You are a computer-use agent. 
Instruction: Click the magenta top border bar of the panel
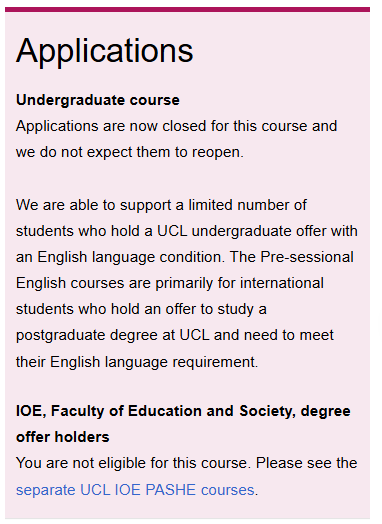[187, 9]
